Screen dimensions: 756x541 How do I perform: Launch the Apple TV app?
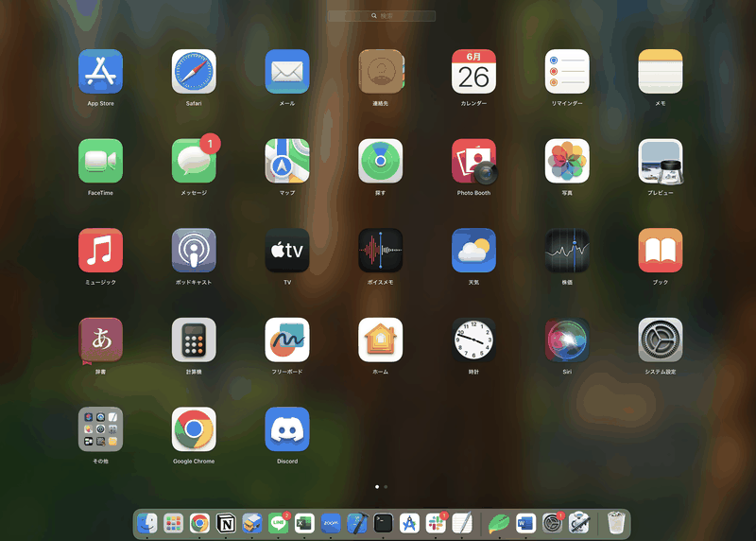click(x=287, y=250)
